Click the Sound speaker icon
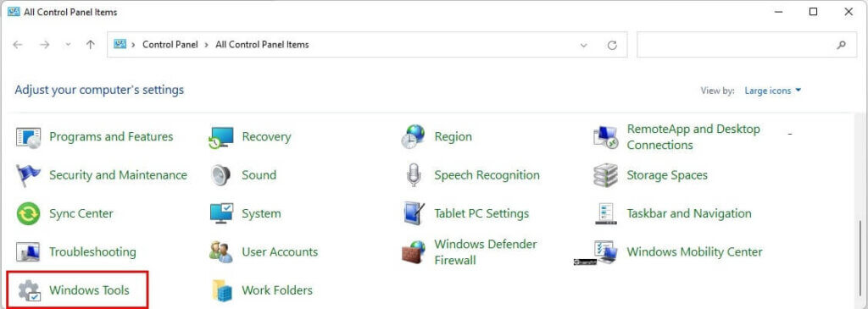Image resolution: width=868 pixels, height=309 pixels. point(221,175)
